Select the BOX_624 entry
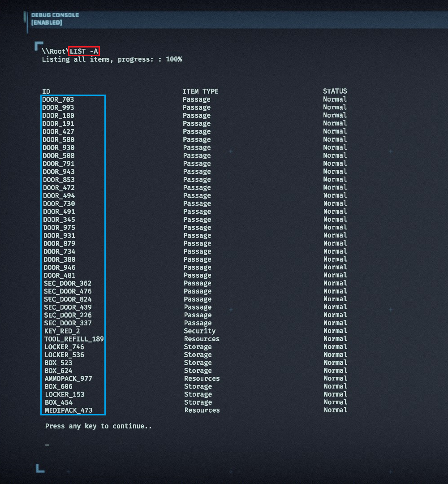The width and height of the screenshot is (448, 484). click(x=58, y=371)
